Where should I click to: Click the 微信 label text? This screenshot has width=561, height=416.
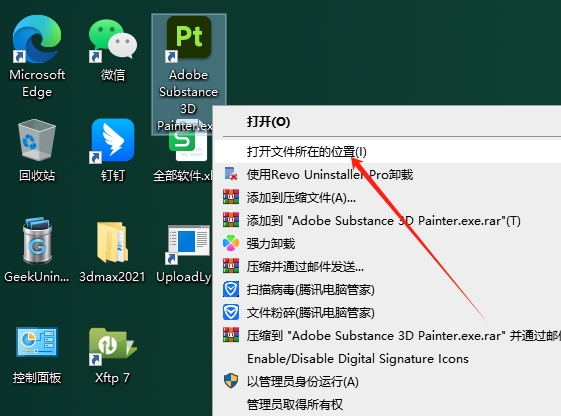113,75
